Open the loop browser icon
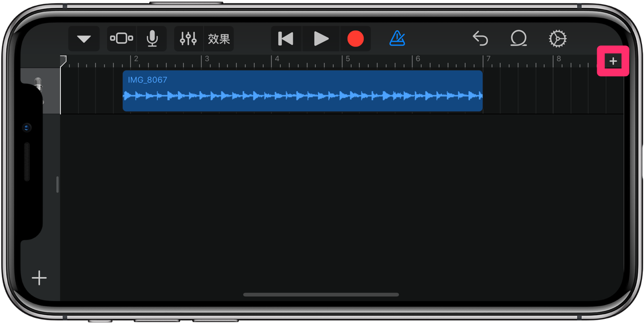 pyautogui.click(x=518, y=39)
